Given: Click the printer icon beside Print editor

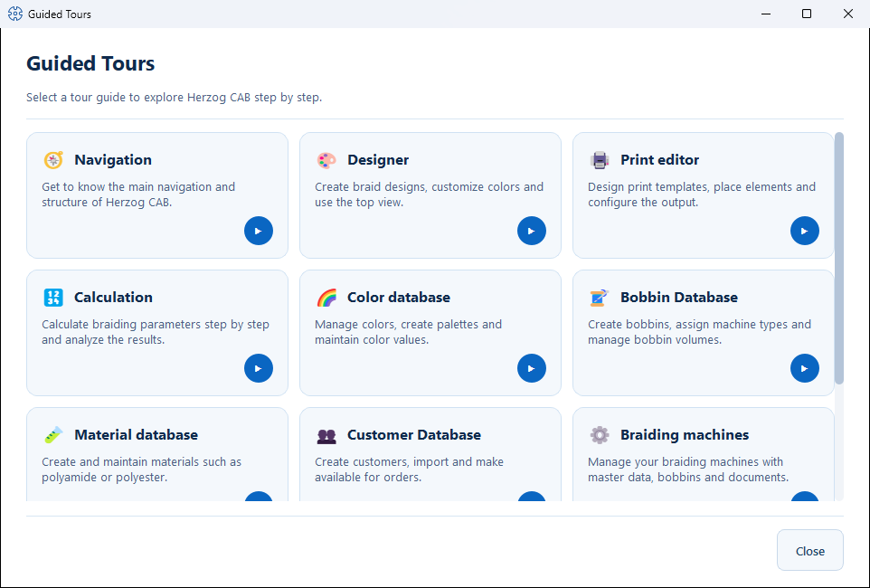Looking at the screenshot, I should point(600,160).
